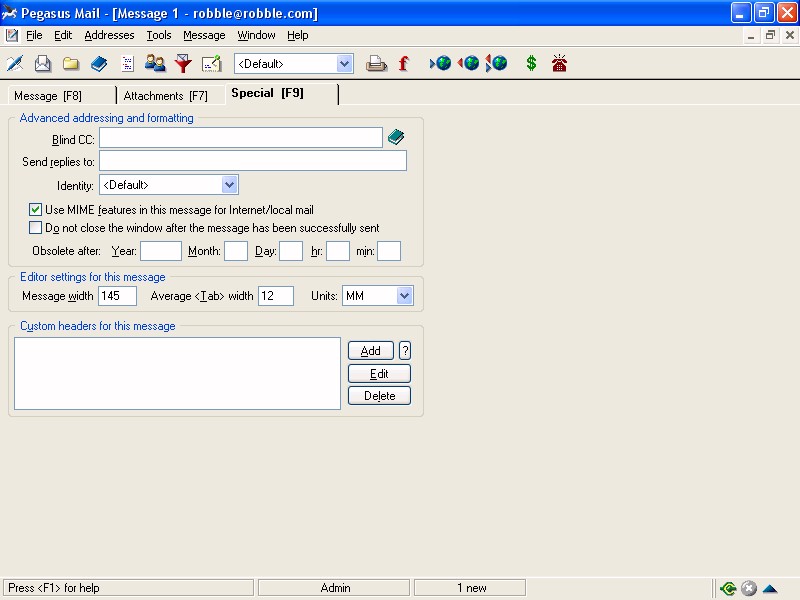Open the Pegasus icon in the title bar

pos(9,13)
